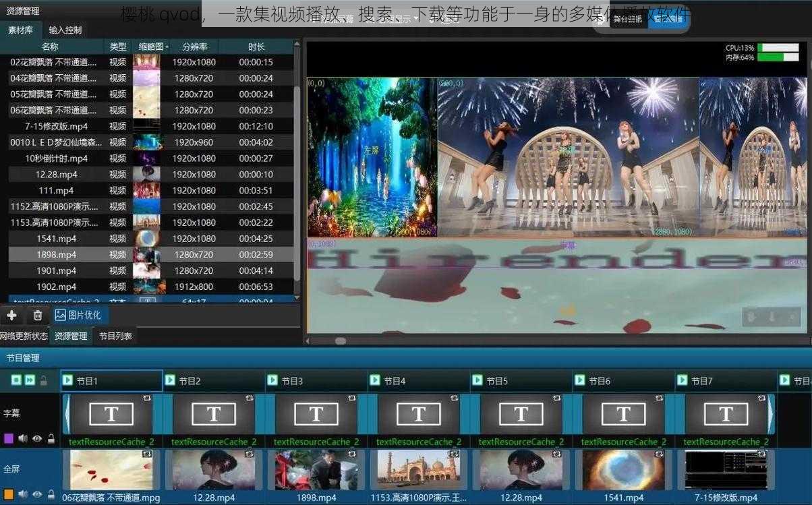Click right scroll handle of subtitle track
812x505 pixels.
772,414
